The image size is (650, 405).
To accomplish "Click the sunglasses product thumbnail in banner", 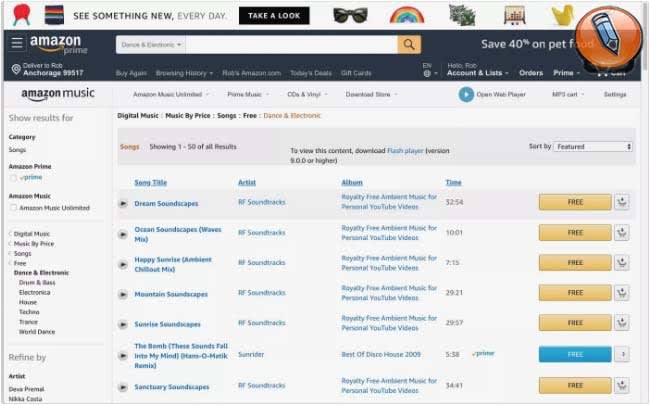I will pyautogui.click(x=350, y=16).
